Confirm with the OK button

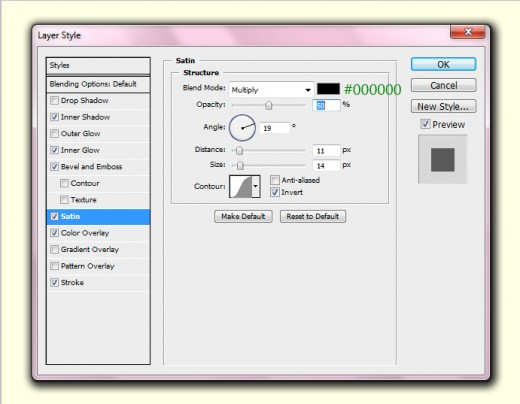(x=443, y=64)
